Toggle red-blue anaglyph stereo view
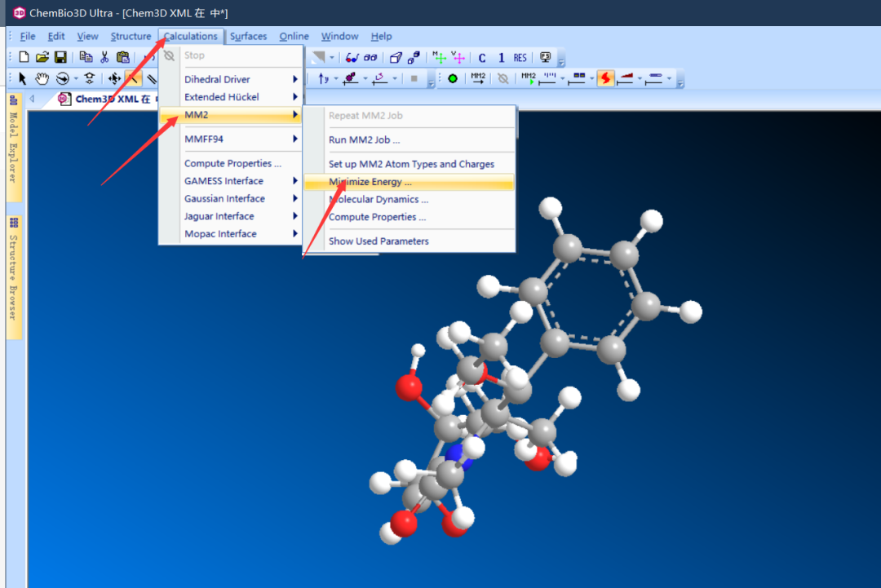 coord(352,57)
